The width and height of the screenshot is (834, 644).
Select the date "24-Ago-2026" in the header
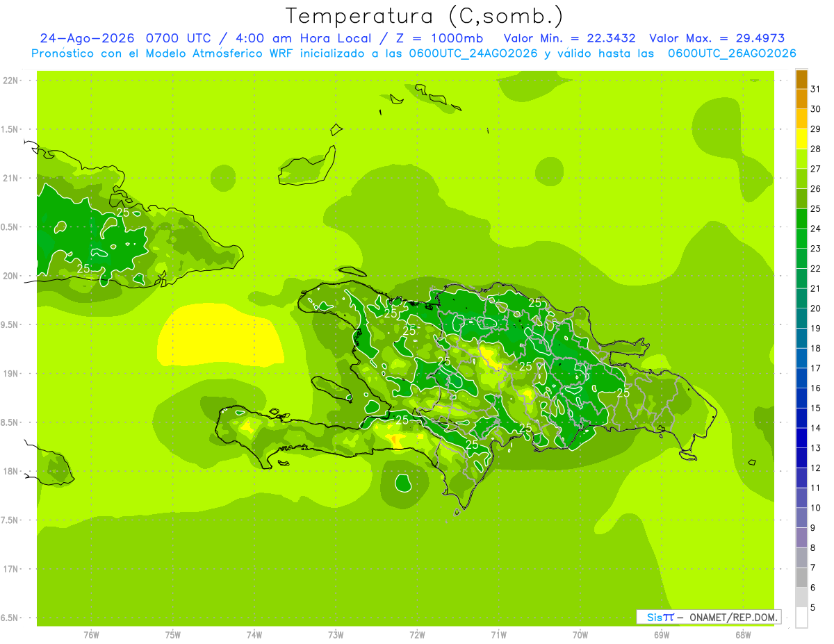(x=87, y=39)
